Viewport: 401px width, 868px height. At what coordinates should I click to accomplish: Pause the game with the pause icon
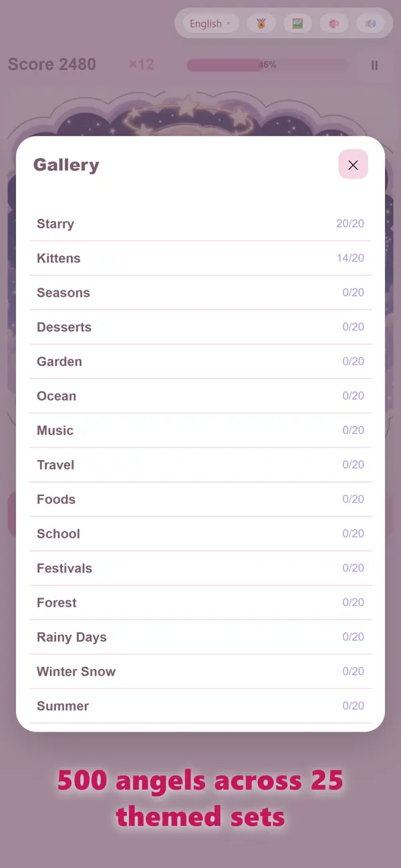tap(374, 65)
